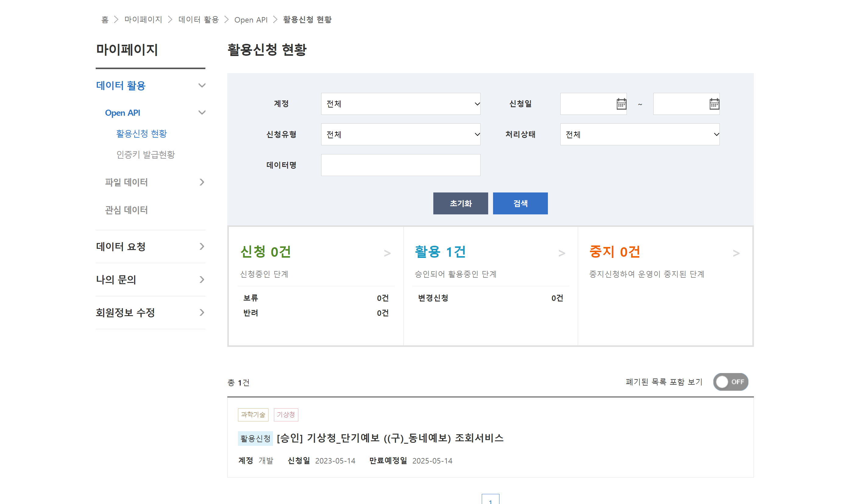Open the start date calendar picker
Screen dimensions: 845x504
[x=621, y=104]
